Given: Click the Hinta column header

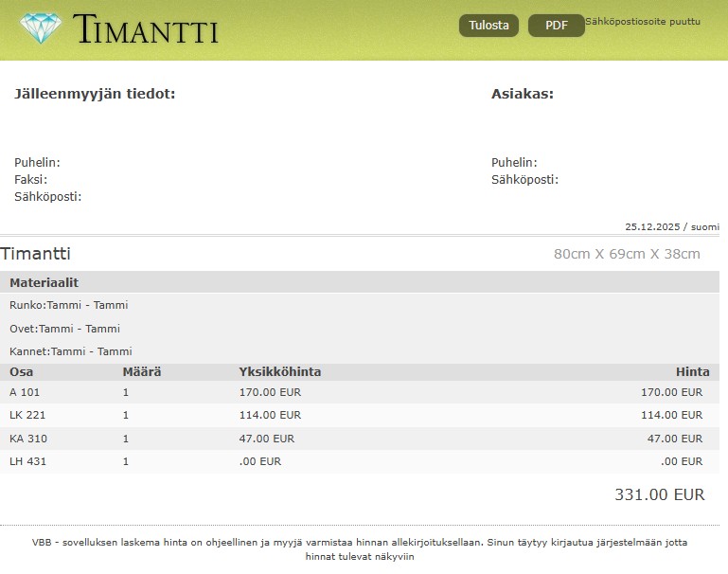Looking at the screenshot, I should coord(692,371).
